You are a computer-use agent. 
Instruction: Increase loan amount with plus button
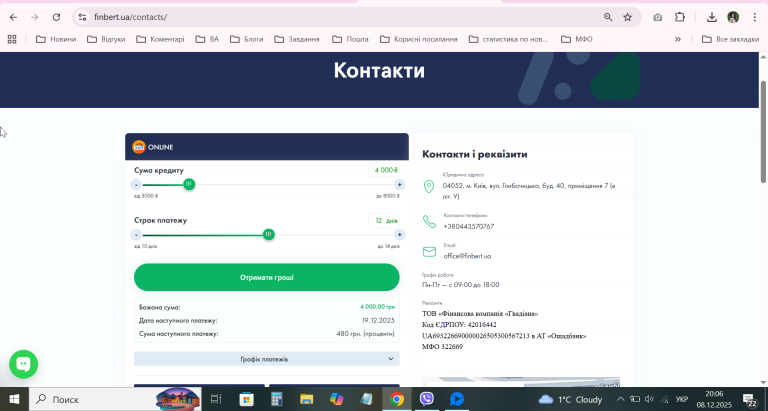pos(399,185)
